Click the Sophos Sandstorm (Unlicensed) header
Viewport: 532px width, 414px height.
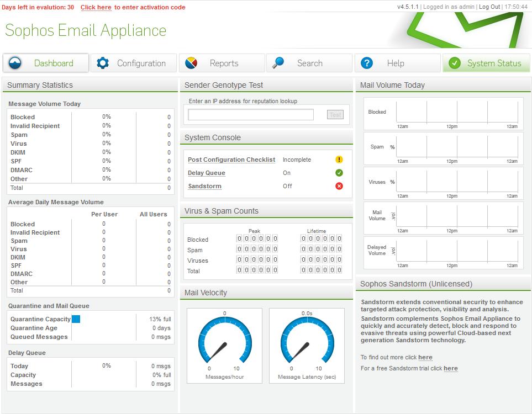443,284
